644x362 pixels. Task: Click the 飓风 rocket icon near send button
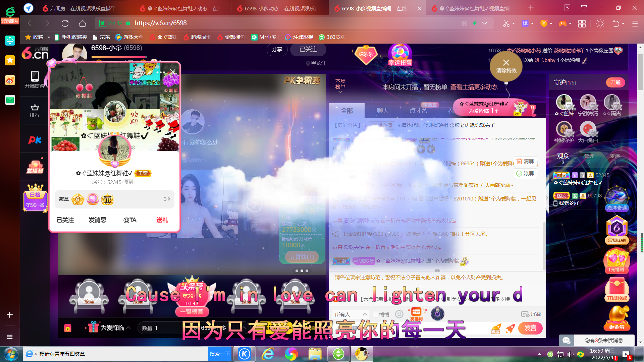click(496, 328)
